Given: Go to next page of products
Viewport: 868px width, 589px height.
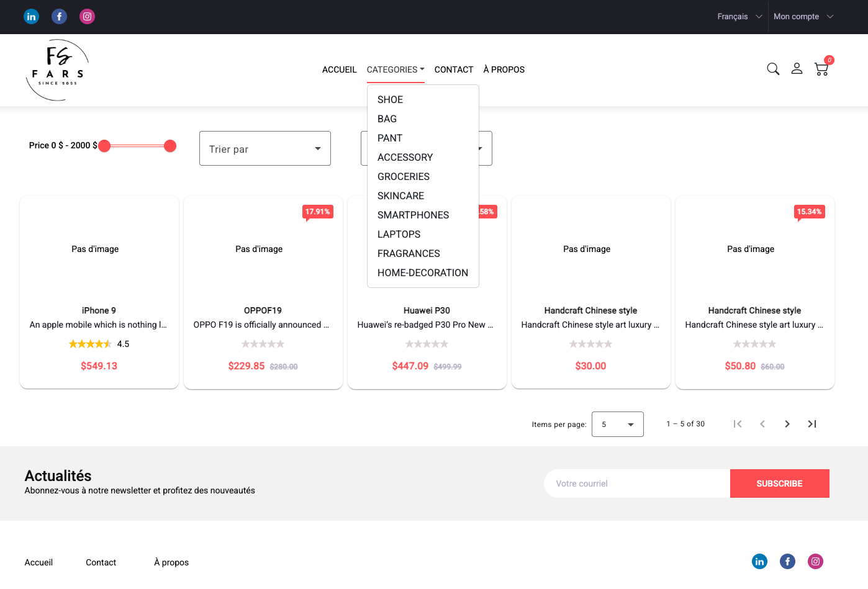Looking at the screenshot, I should [x=787, y=424].
